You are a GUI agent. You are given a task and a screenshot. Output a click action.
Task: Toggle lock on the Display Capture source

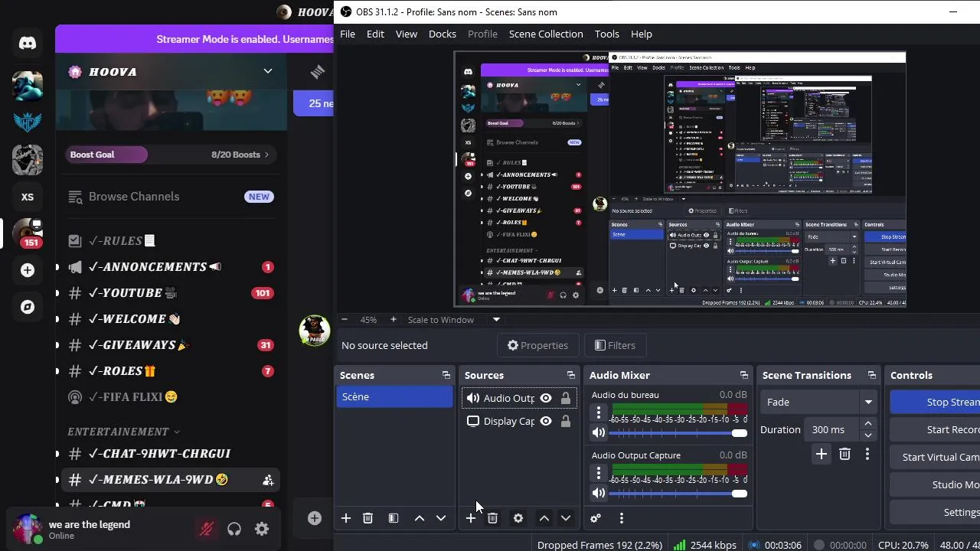[566, 421]
